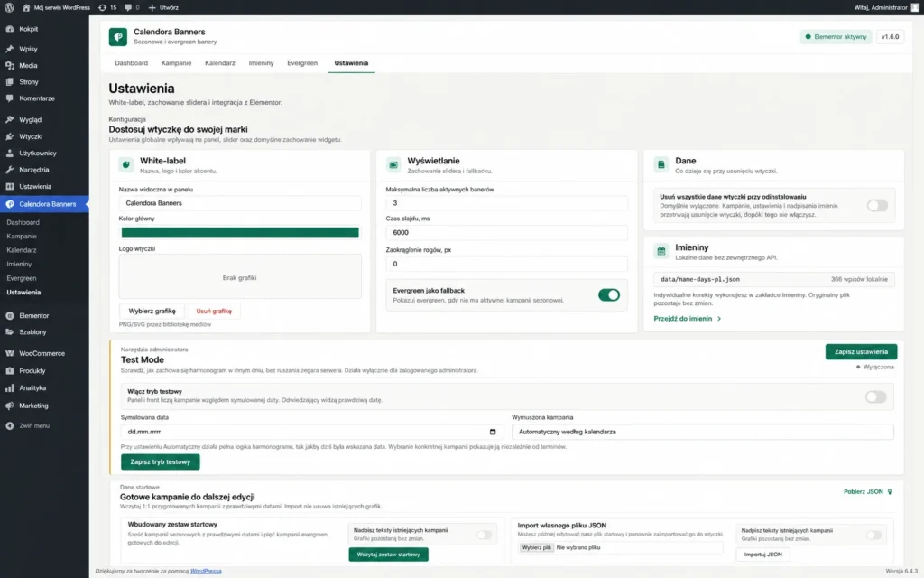Click Wybierz grafikę button
Viewport: 924px width, 578px height.
(152, 311)
